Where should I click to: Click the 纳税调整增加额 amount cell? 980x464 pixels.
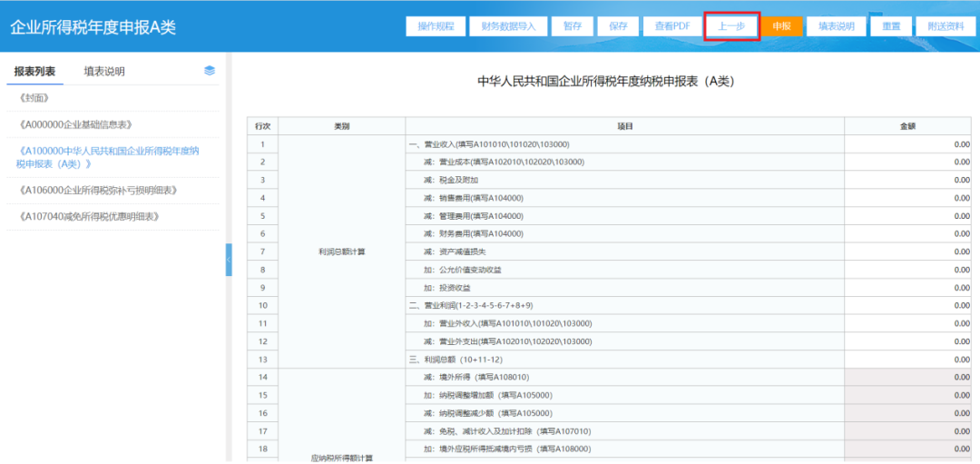tap(908, 396)
